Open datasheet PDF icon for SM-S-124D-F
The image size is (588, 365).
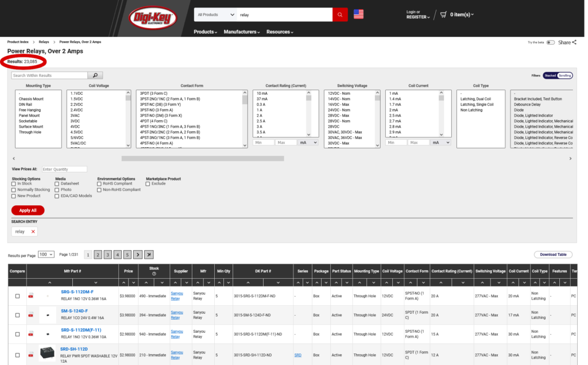(x=31, y=314)
